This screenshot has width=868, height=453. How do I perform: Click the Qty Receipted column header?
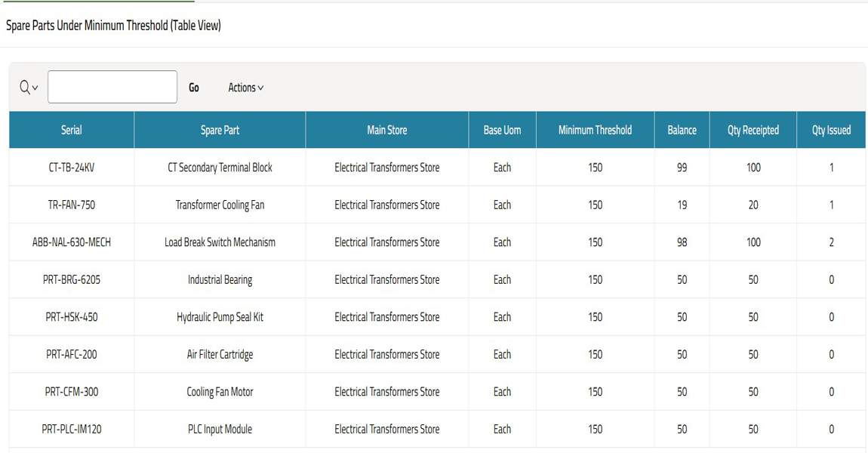coord(753,130)
